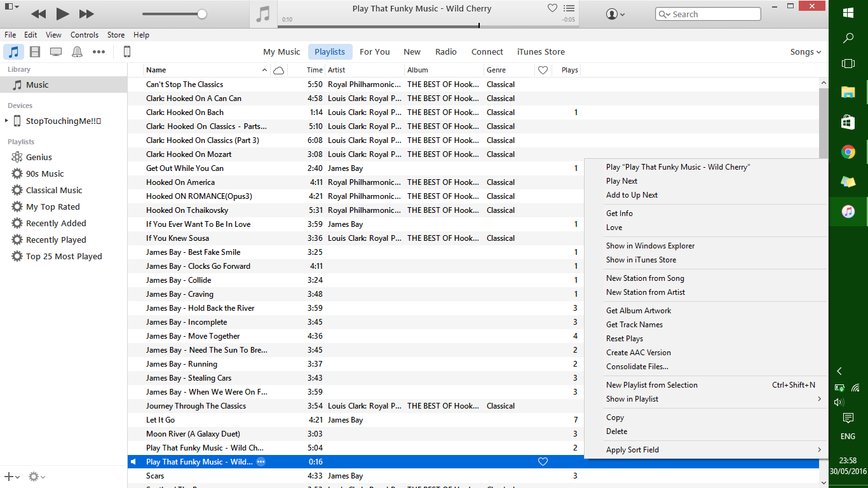The width and height of the screenshot is (868, 488).
Task: Select the Music library icon
Action: point(14,52)
